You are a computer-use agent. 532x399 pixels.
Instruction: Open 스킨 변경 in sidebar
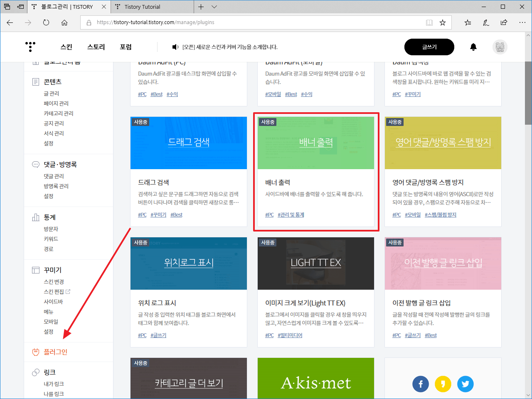54,282
